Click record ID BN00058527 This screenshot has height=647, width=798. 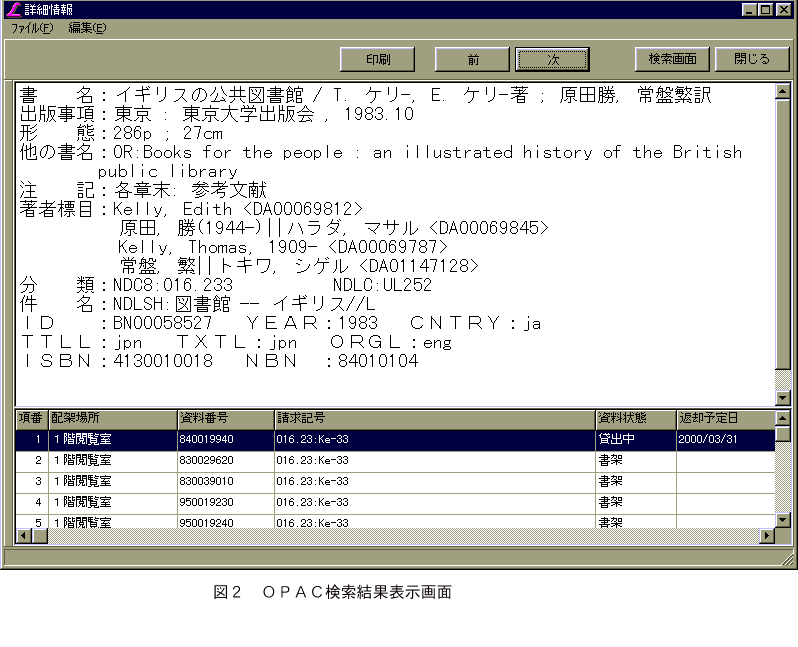(162, 323)
